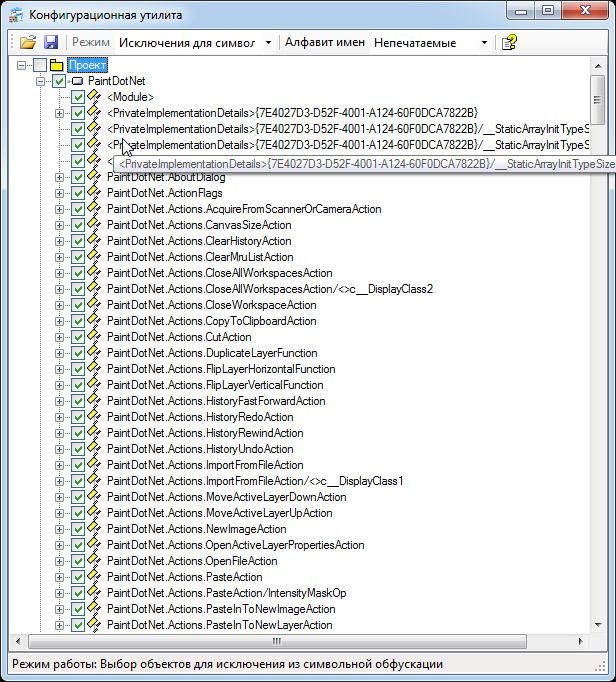616x682 pixels.
Task: Click the class icon of PaintDotNet.Actions.CutAction
Action: point(95,337)
